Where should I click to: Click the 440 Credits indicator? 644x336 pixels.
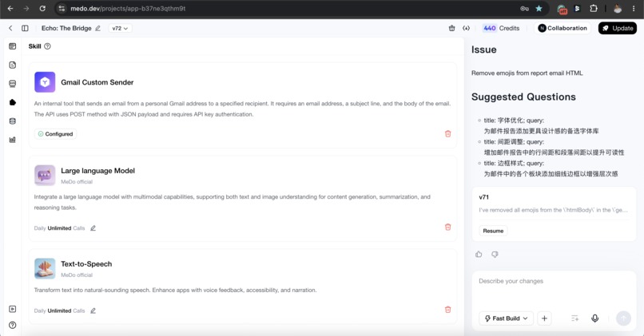click(x=501, y=28)
